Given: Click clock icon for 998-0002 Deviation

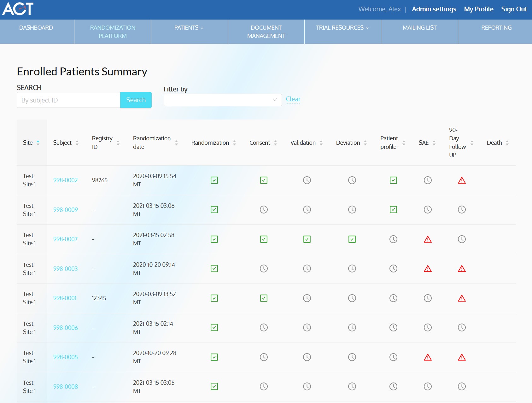Looking at the screenshot, I should tap(352, 180).
